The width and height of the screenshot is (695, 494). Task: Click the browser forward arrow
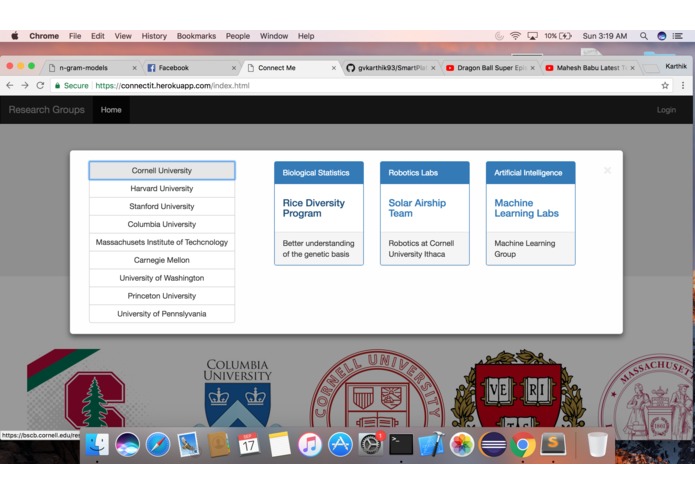[x=25, y=86]
